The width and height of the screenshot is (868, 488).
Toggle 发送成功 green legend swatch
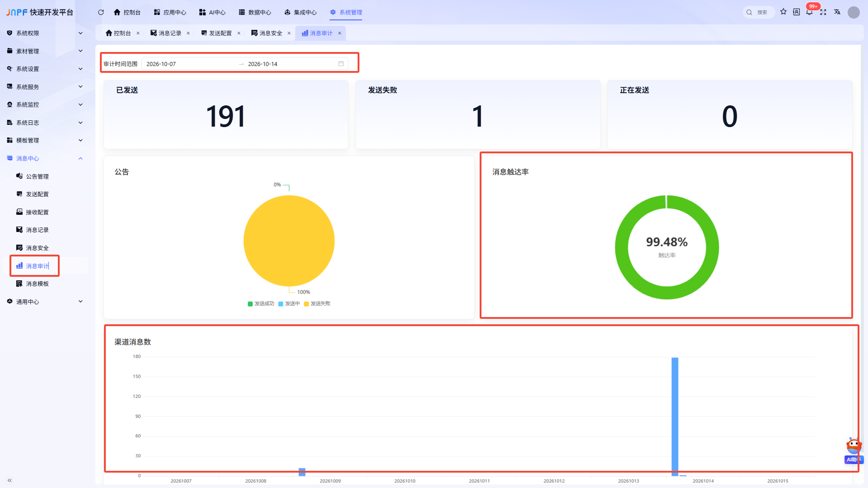click(x=250, y=303)
